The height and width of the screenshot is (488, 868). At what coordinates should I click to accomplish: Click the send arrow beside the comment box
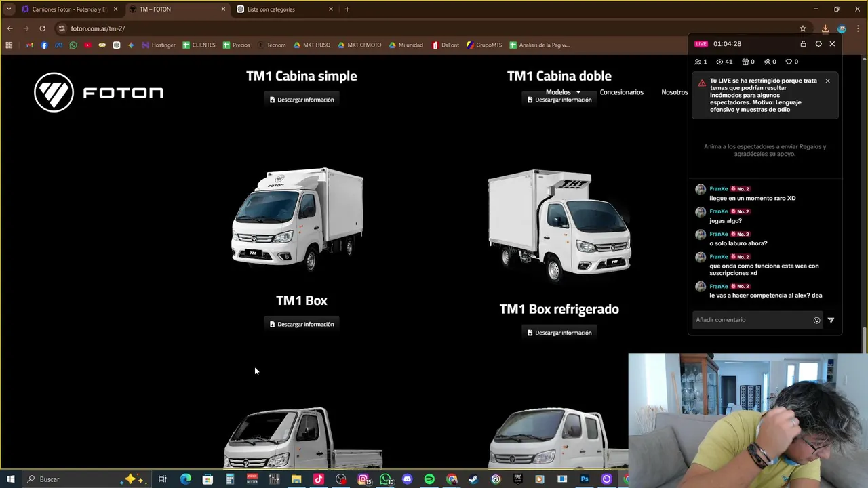pyautogui.click(x=831, y=320)
